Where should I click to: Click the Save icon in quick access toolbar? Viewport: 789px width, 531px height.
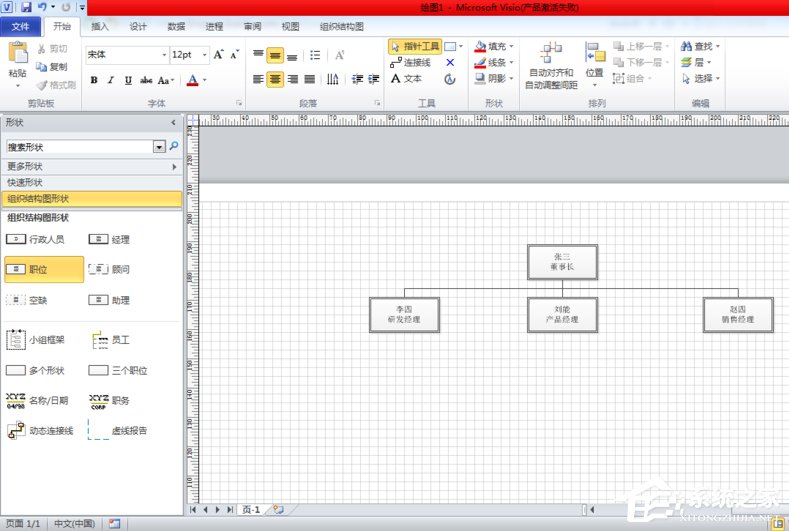click(26, 7)
